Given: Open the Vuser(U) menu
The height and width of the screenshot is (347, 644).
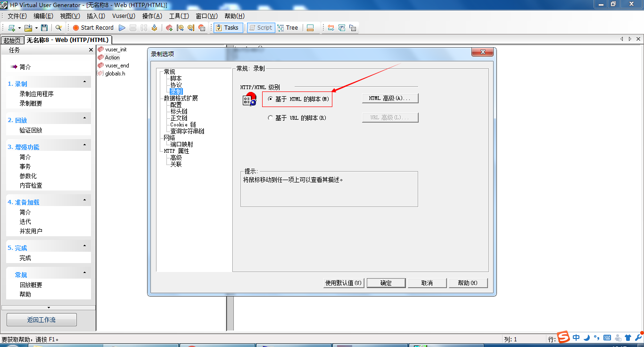Looking at the screenshot, I should click(124, 16).
